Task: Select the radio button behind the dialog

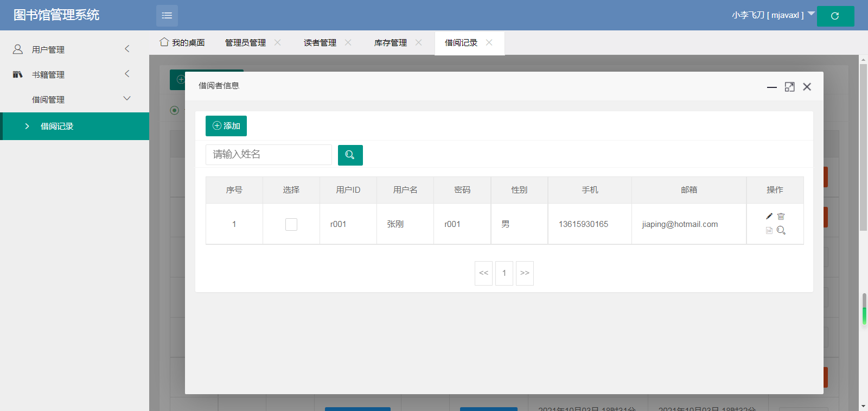Action: (175, 110)
